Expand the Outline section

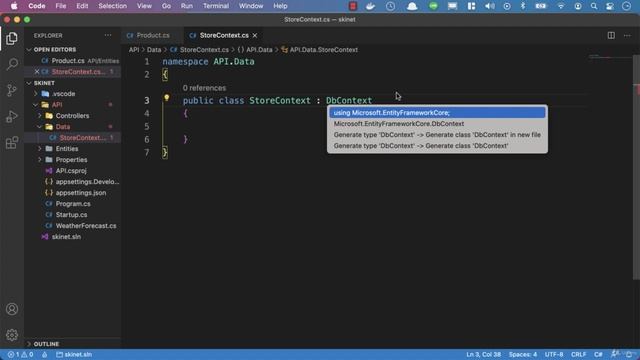46,344
